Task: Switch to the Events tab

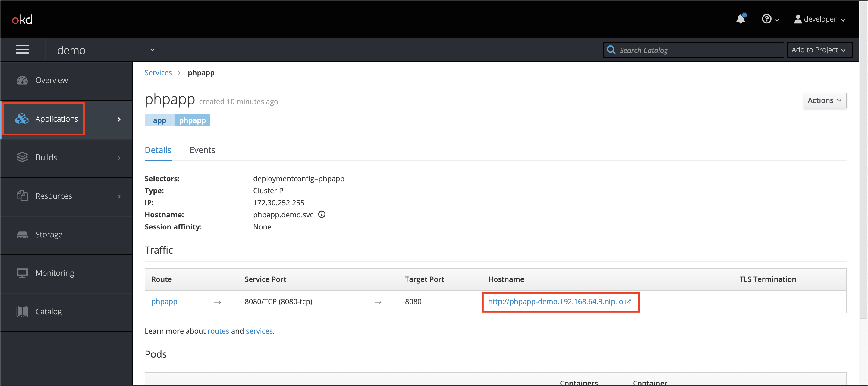Action: [202, 150]
